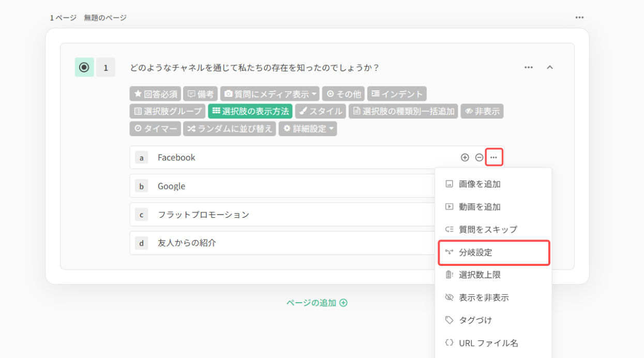Click choice letter badge b

coord(141,186)
